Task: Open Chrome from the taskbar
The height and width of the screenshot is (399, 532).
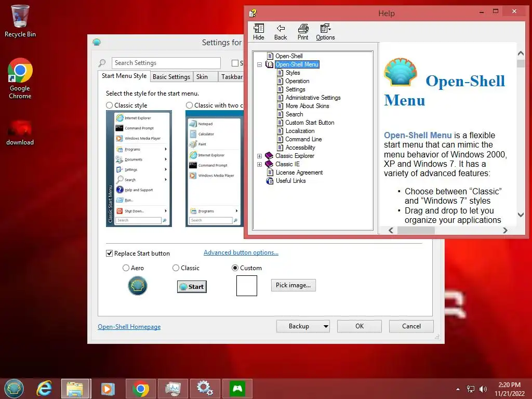Action: (141, 389)
